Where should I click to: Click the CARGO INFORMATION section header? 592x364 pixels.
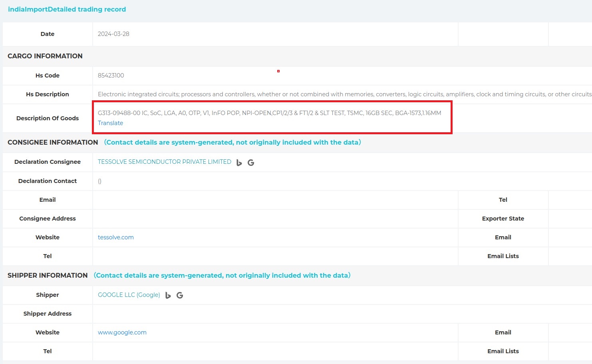[45, 56]
